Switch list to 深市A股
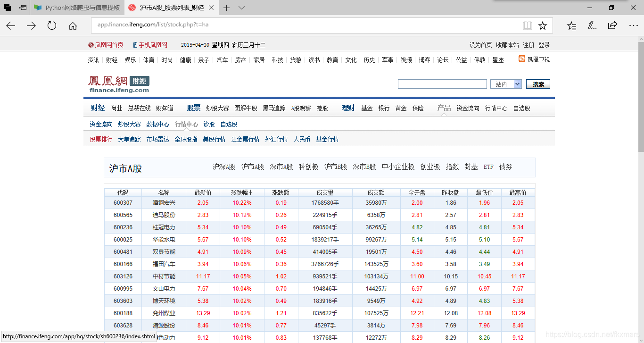Screen dimensions: 644x343 point(281,167)
